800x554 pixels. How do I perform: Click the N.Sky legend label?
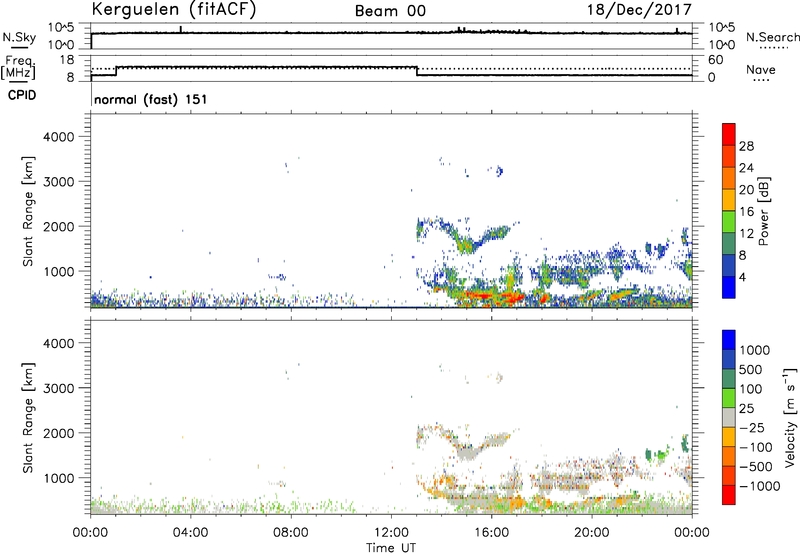(x=19, y=37)
